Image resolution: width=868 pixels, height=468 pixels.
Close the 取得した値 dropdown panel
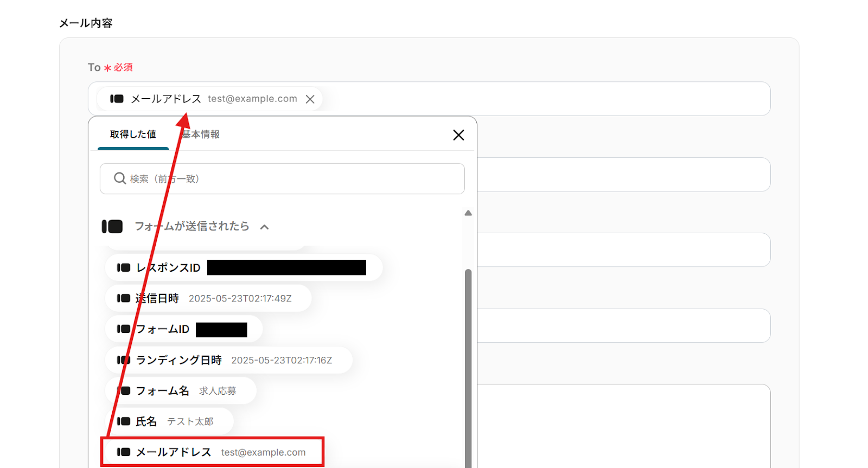point(458,135)
